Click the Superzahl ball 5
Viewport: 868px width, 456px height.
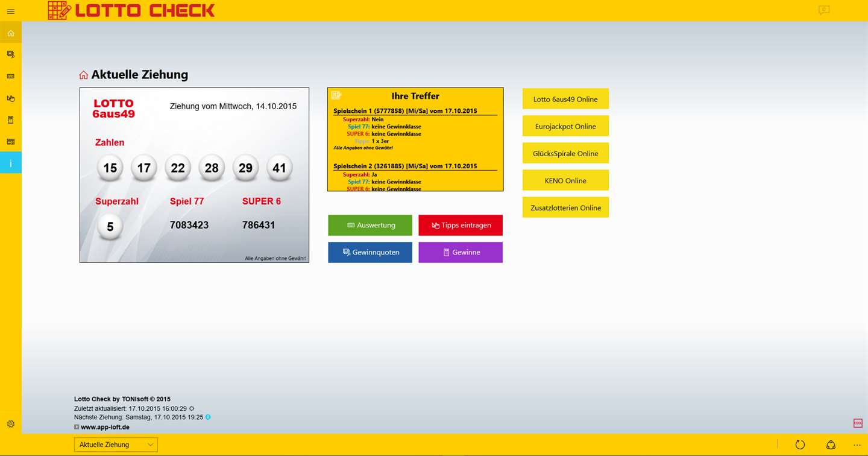coord(110,227)
